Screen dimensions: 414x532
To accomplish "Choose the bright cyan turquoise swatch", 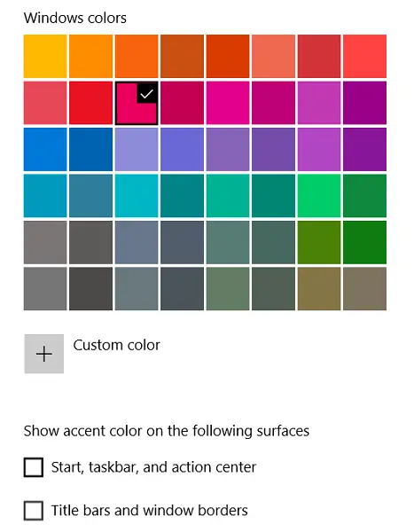I will (137, 196).
